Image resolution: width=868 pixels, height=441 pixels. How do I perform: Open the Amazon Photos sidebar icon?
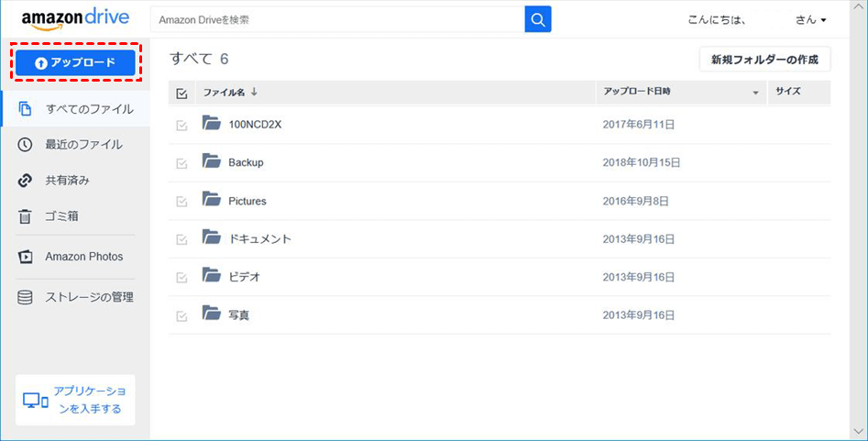pyautogui.click(x=26, y=257)
